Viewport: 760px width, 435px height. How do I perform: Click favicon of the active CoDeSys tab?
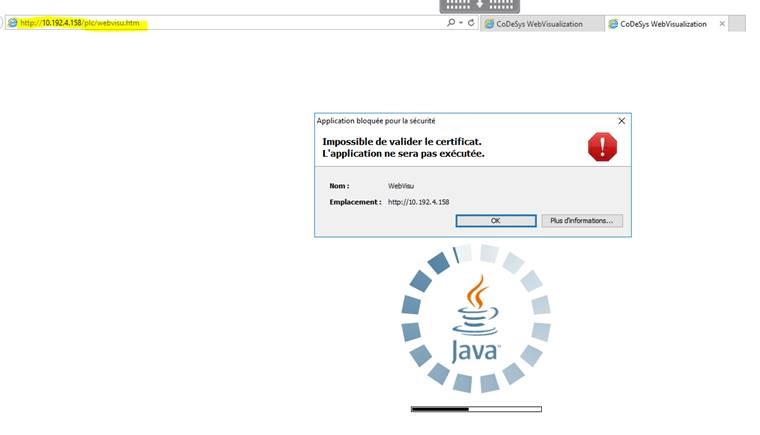click(613, 23)
